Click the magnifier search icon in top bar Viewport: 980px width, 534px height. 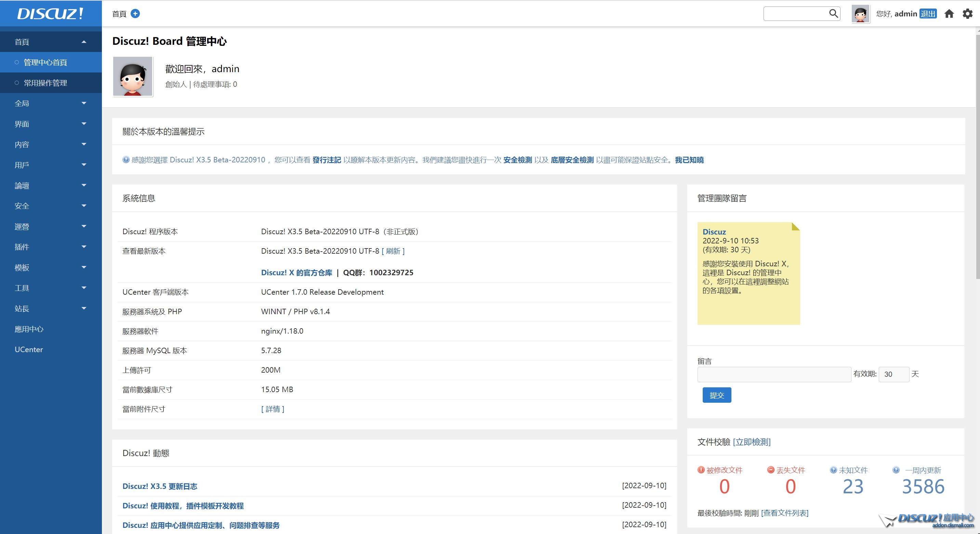[x=834, y=14]
